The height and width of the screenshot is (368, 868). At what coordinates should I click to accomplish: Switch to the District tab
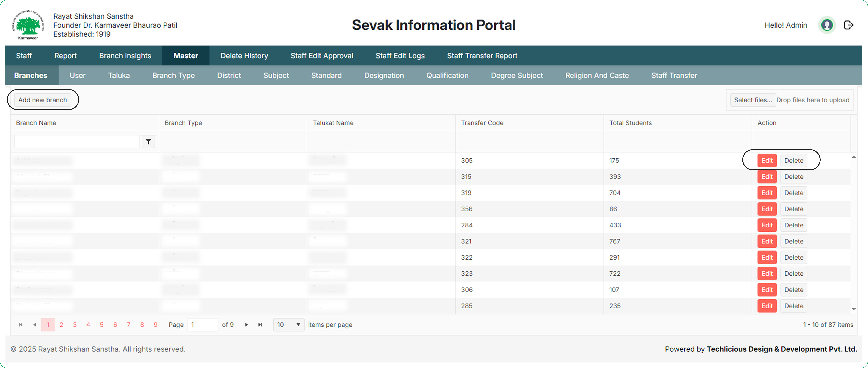point(229,75)
